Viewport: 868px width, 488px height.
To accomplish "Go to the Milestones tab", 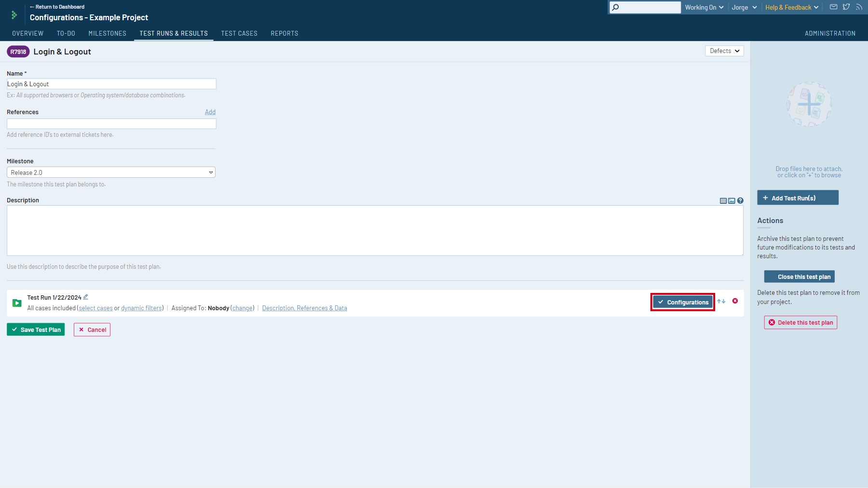I will click(107, 33).
